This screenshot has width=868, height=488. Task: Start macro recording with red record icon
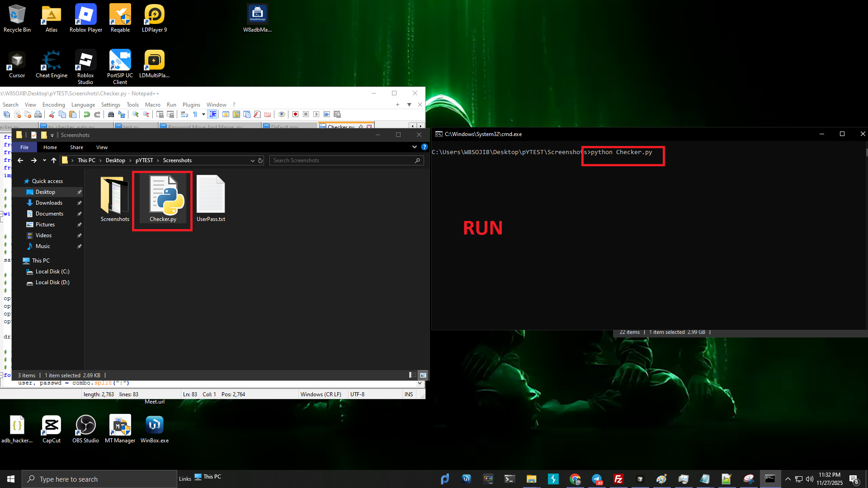click(295, 114)
